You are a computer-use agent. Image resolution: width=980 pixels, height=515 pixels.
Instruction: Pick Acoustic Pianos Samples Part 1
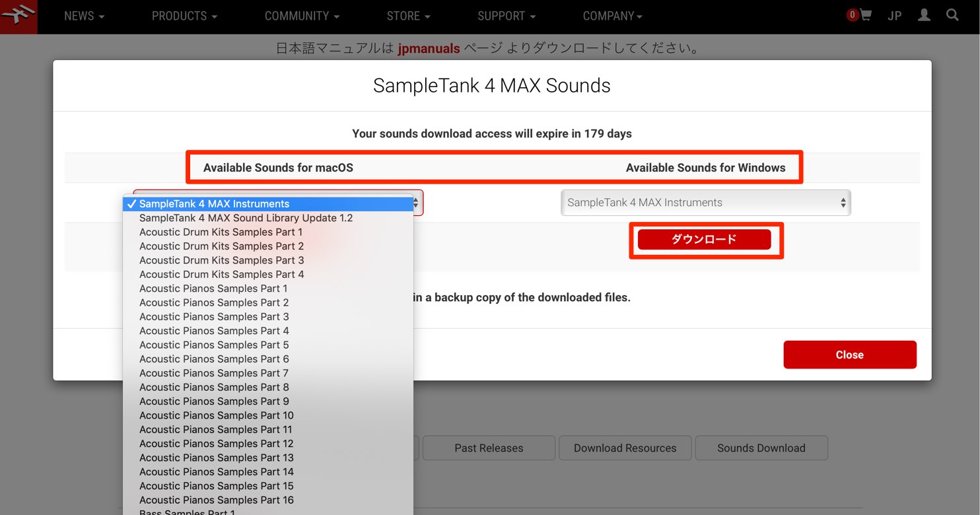point(268,289)
